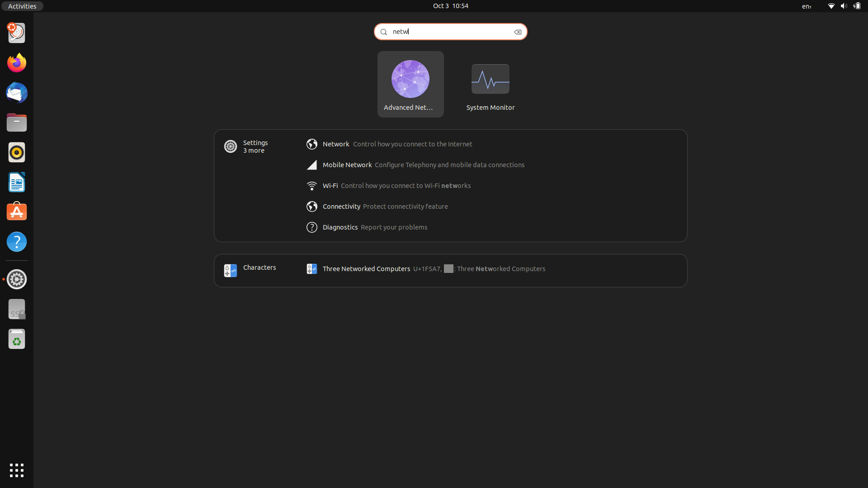Open the keyboard language indicator menu

coord(807,6)
